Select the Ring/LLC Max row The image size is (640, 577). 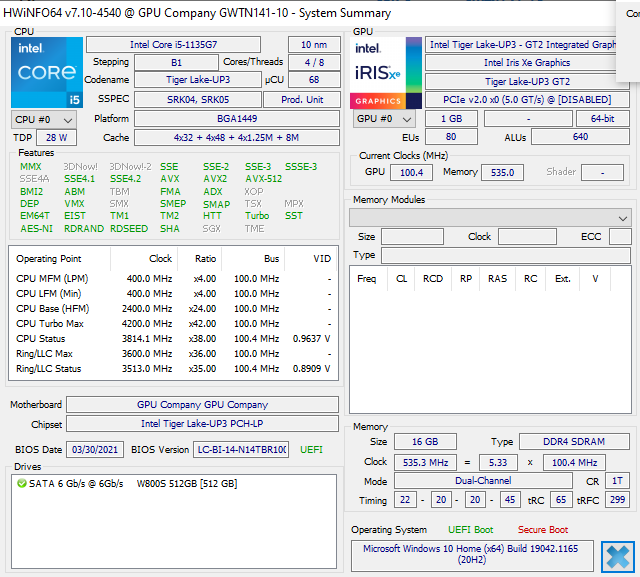[173, 354]
